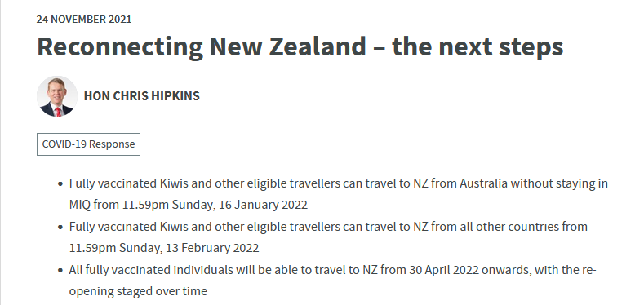This screenshot has width=644, height=305.
Task: Click 'all other countries' in second bullet
Action: (508, 227)
